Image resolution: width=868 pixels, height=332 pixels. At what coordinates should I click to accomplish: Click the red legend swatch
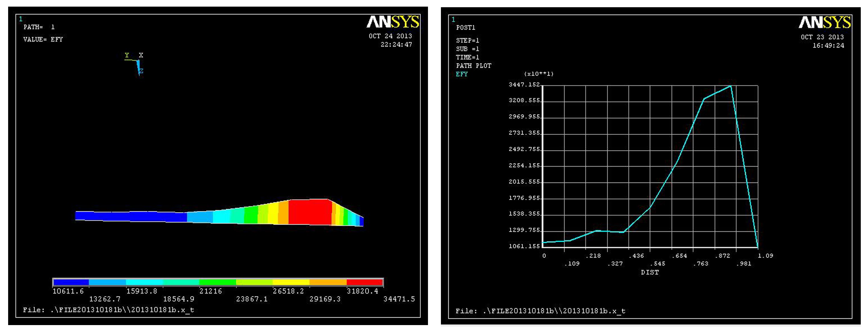(365, 282)
